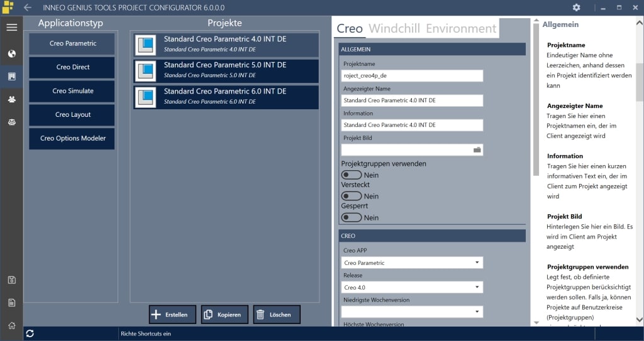Select Standard Creo Parametric 4.0 INT DE project
This screenshot has width=644, height=341.
[226, 45]
